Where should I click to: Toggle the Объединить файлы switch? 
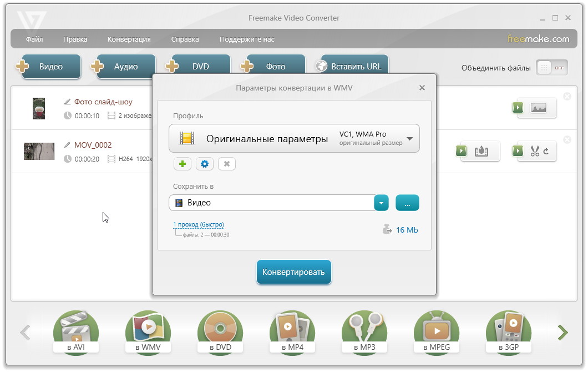point(552,68)
